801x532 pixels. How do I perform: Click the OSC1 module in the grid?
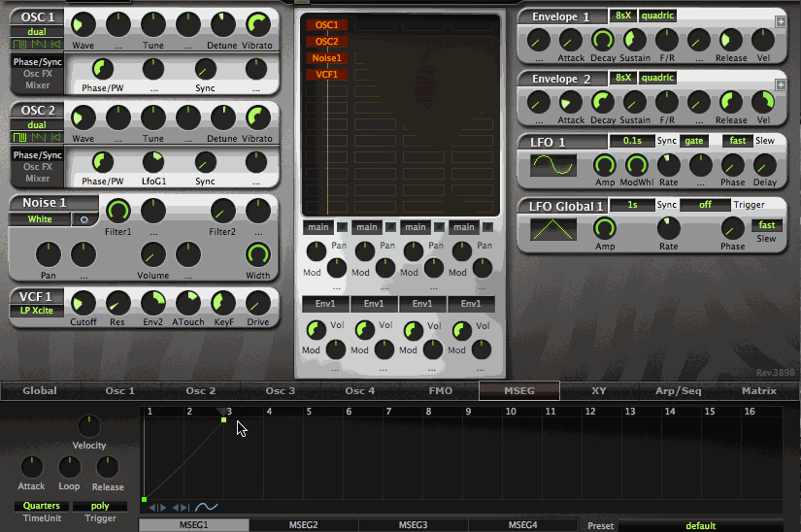327,25
